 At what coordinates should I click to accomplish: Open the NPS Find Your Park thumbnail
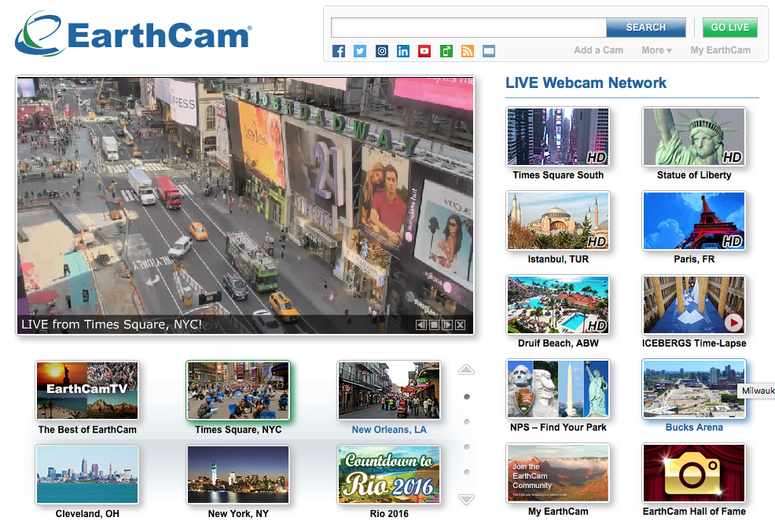(558, 388)
